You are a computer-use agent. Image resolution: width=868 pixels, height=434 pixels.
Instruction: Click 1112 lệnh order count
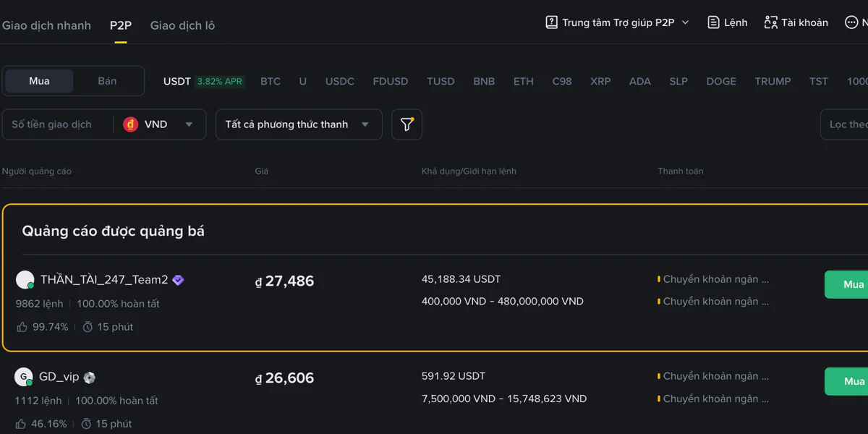coord(38,401)
